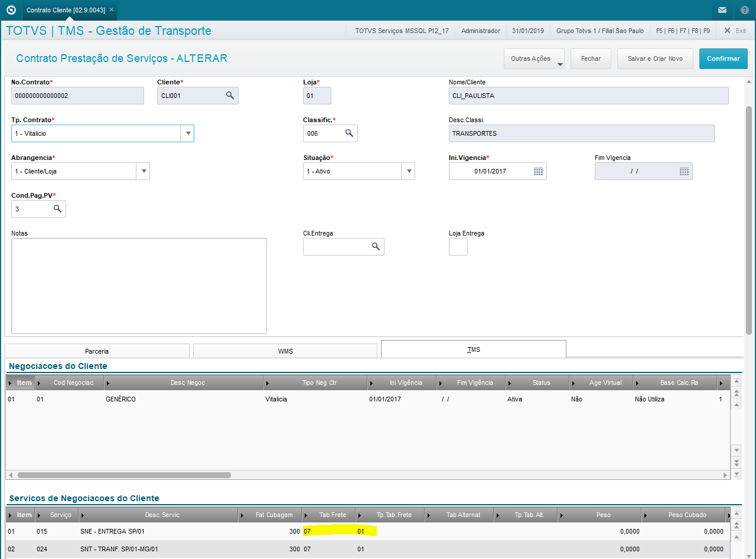Click highlighted Tab Frete cell 07
Screen dimensions: 756x559
[329, 531]
